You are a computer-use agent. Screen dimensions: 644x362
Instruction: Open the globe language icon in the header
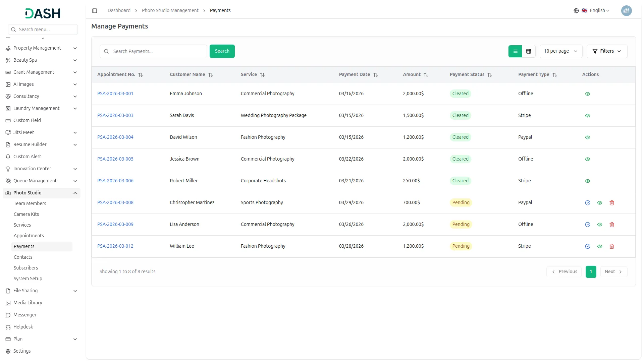click(x=576, y=10)
